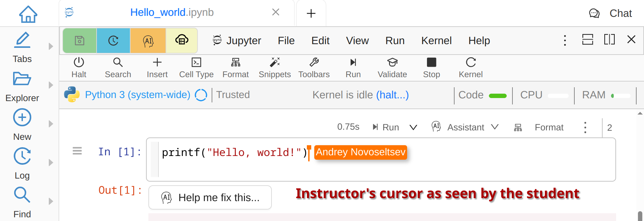Click the RAM usage indicator bar

[x=620, y=96]
